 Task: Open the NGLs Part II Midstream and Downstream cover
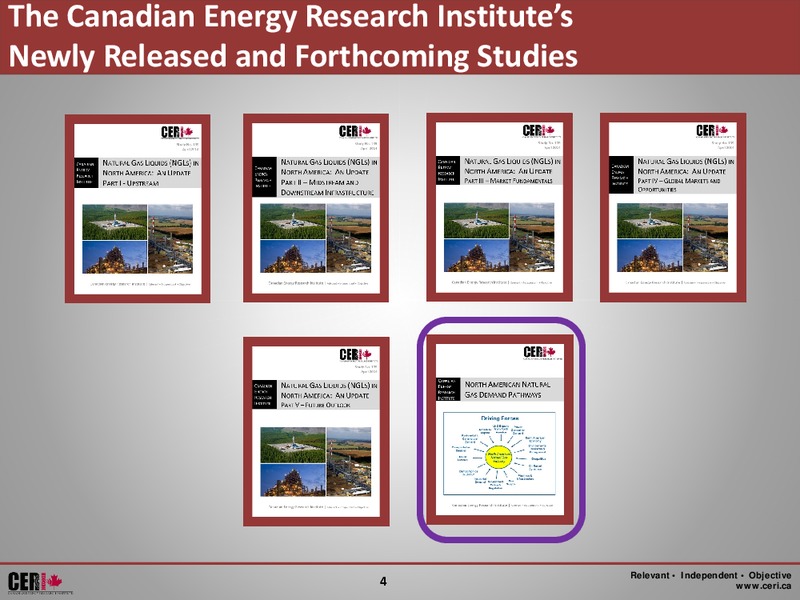(x=316, y=208)
